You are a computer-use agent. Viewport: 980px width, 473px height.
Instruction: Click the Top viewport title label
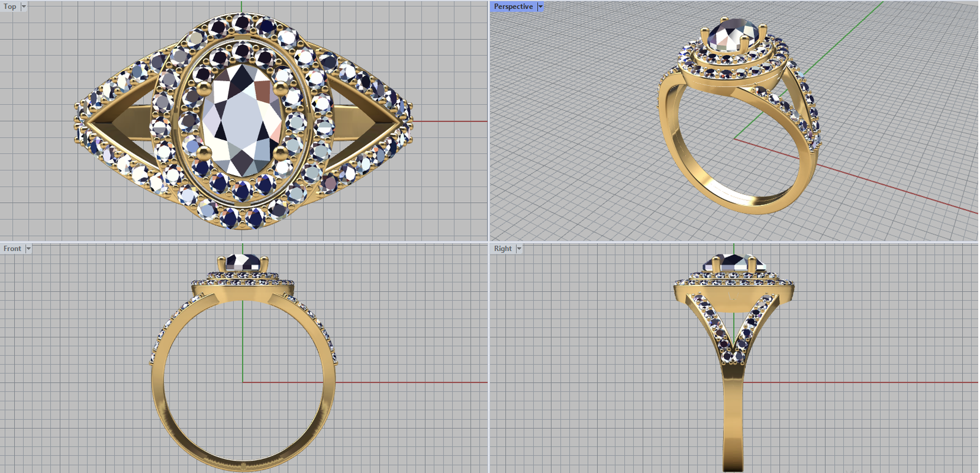[x=10, y=7]
